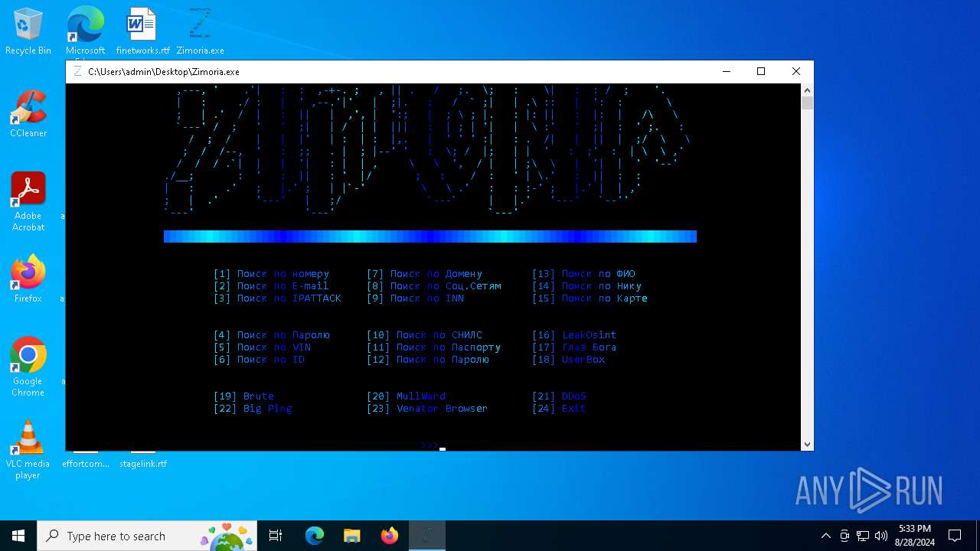Click console scrollbar down arrow
980x551 pixels.
(807, 444)
